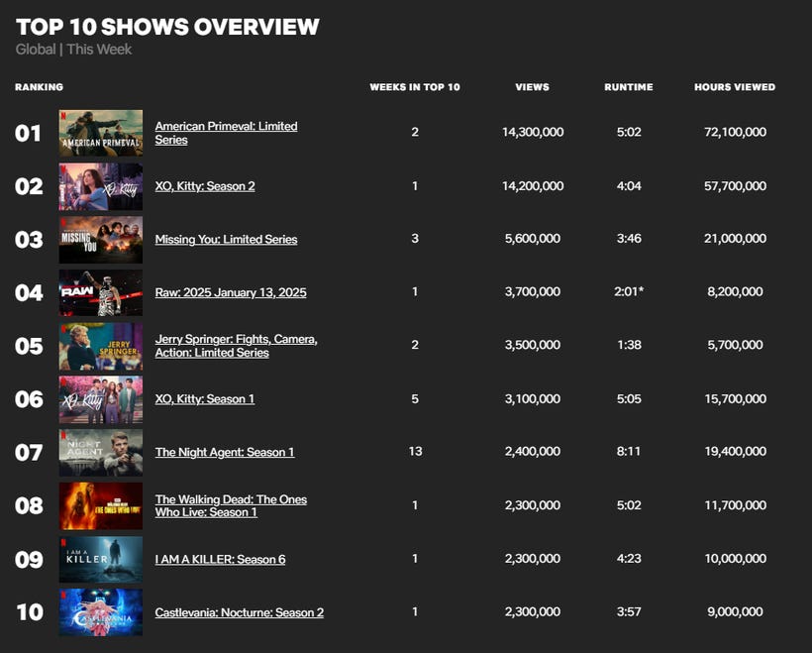Click the ranking number 07
This screenshot has width=812, height=653.
click(x=29, y=453)
